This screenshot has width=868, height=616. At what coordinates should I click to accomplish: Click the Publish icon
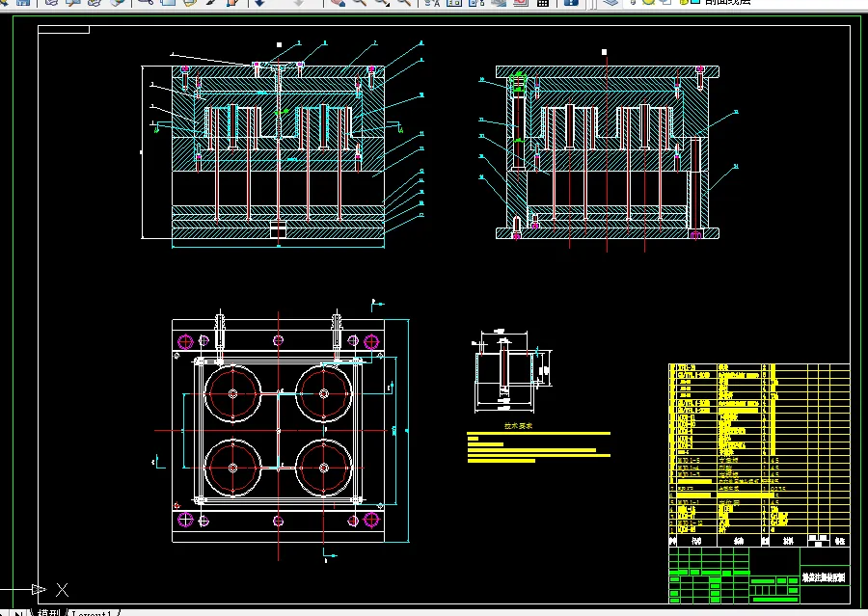tap(95, 2)
